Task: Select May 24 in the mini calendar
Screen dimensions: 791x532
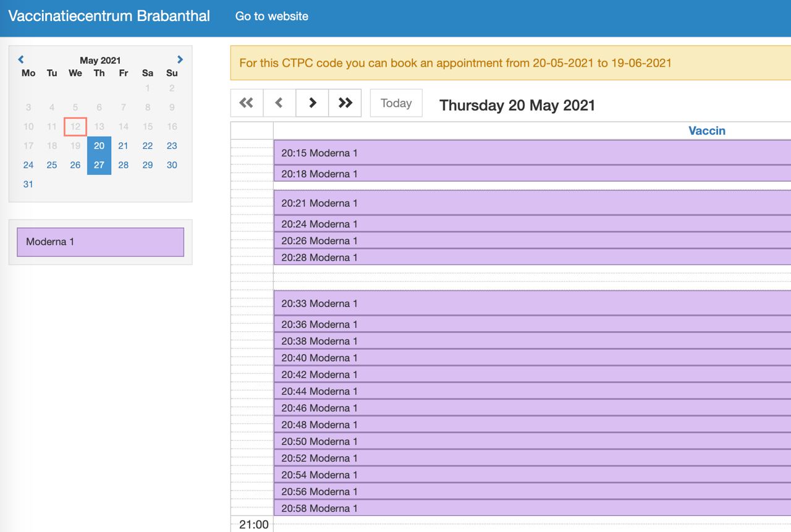Action: pyautogui.click(x=28, y=165)
